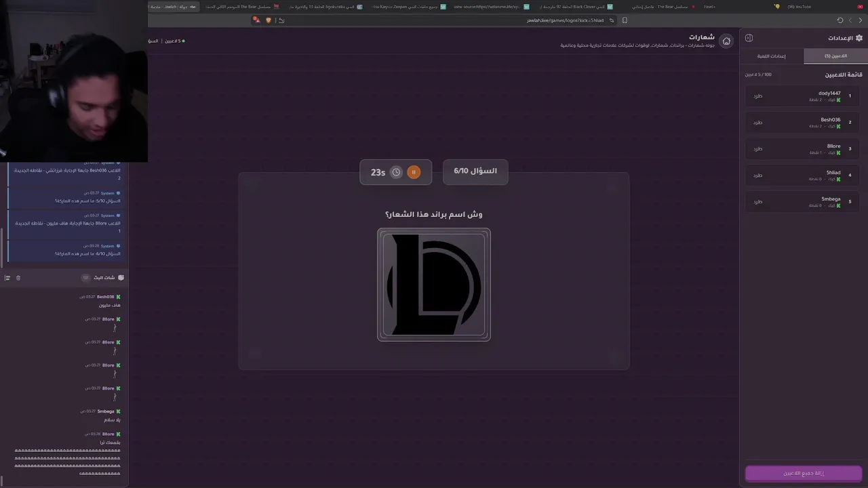
Task: Click the 8llore chat message يقمعك ترا
Action: (110, 443)
